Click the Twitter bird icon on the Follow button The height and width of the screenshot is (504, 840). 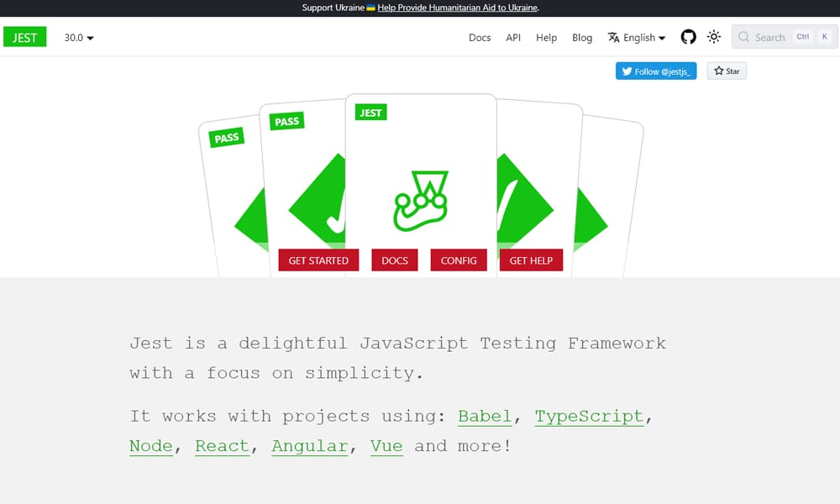tap(627, 71)
